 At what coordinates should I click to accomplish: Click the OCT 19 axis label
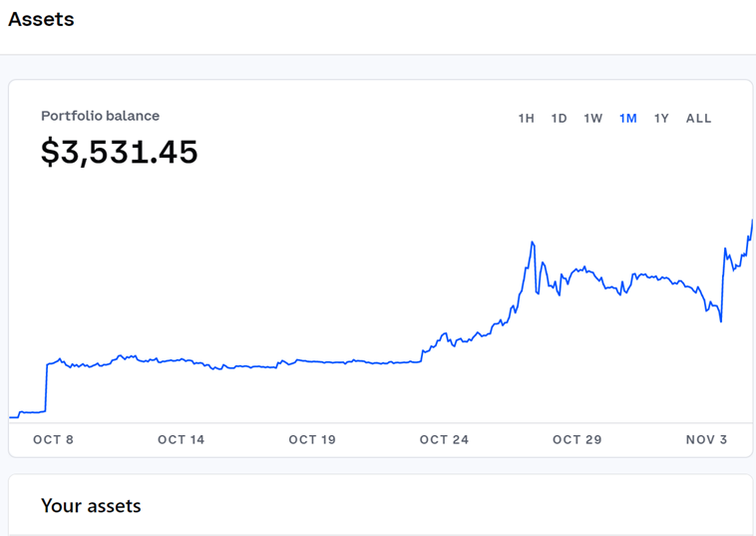(312, 439)
